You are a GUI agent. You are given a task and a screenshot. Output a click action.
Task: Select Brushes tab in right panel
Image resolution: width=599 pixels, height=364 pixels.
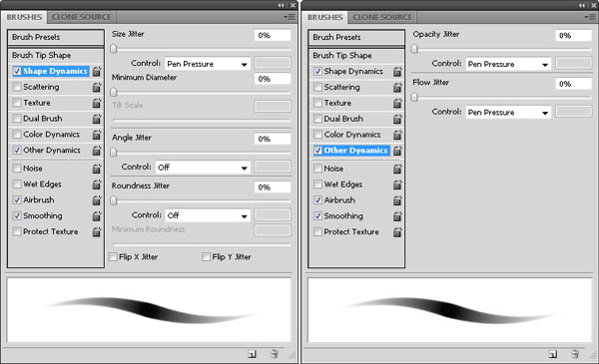click(x=325, y=17)
